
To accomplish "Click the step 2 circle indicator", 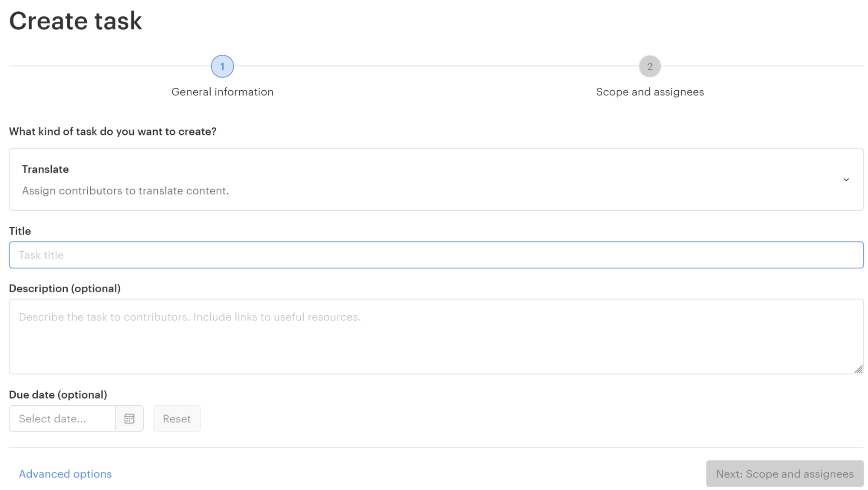I will (x=650, y=66).
